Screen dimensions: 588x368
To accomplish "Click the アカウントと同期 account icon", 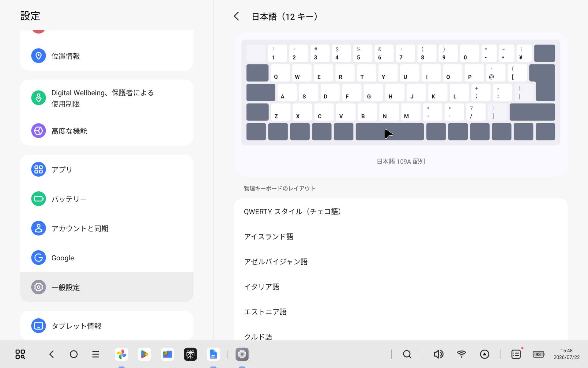I will coord(38,228).
